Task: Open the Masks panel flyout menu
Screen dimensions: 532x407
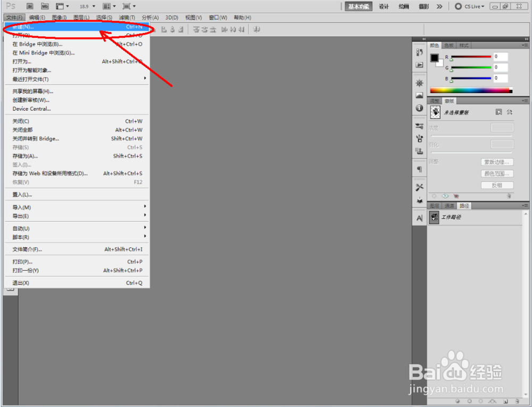Action: (525, 101)
